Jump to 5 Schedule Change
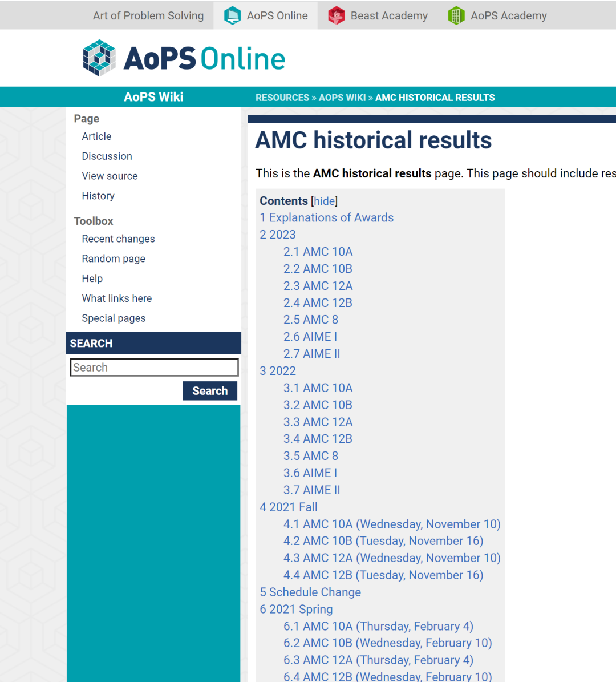The width and height of the screenshot is (616, 682). [310, 592]
